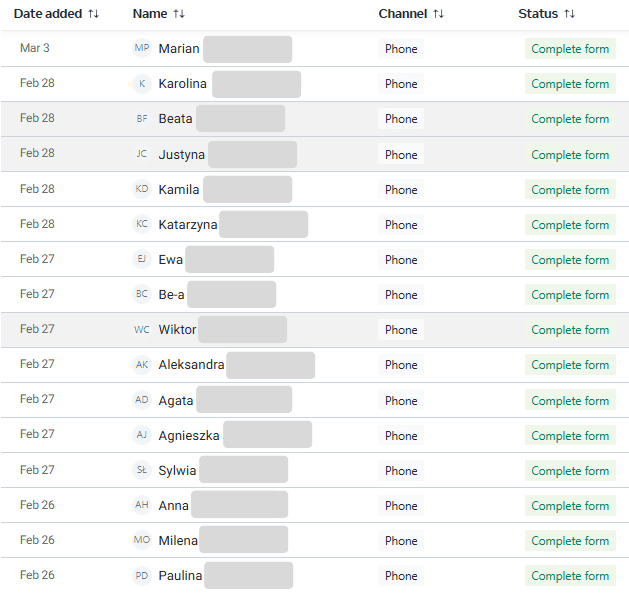Click the Date added header label
629x593 pixels.
(48, 14)
